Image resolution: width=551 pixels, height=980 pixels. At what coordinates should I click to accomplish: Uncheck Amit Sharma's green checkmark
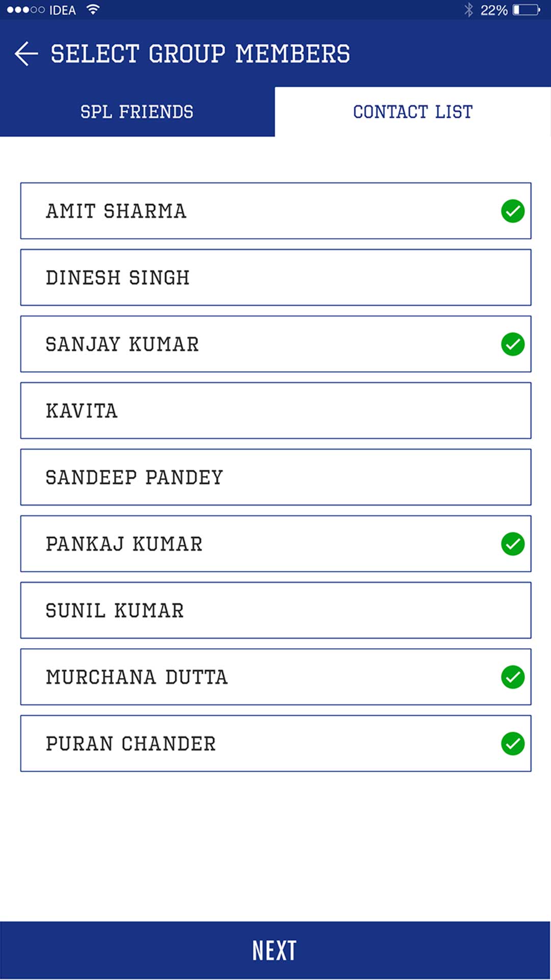click(513, 211)
